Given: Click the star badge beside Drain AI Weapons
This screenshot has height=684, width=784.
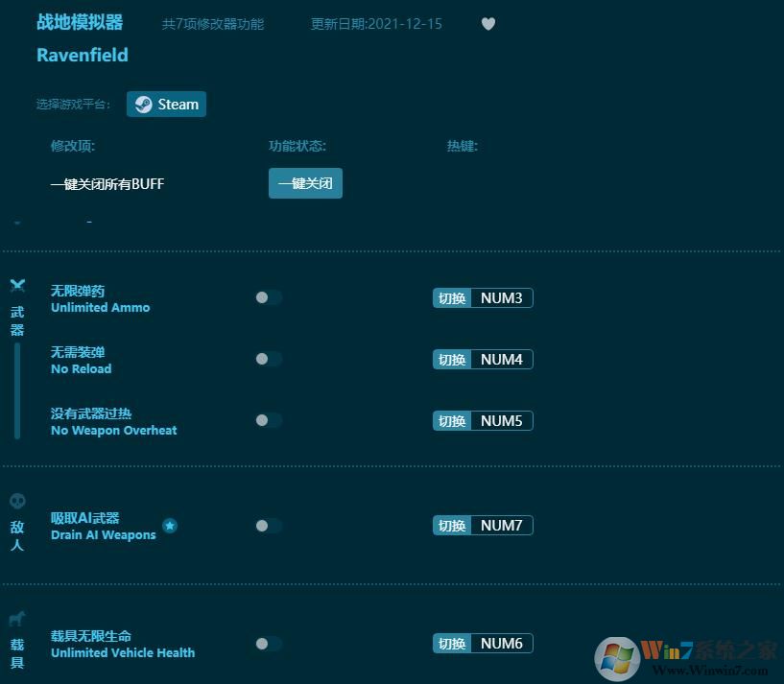Looking at the screenshot, I should click(170, 526).
